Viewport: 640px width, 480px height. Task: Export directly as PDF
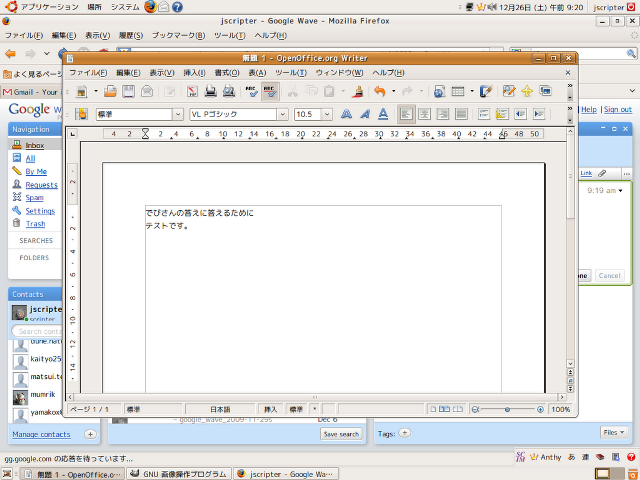192,91
